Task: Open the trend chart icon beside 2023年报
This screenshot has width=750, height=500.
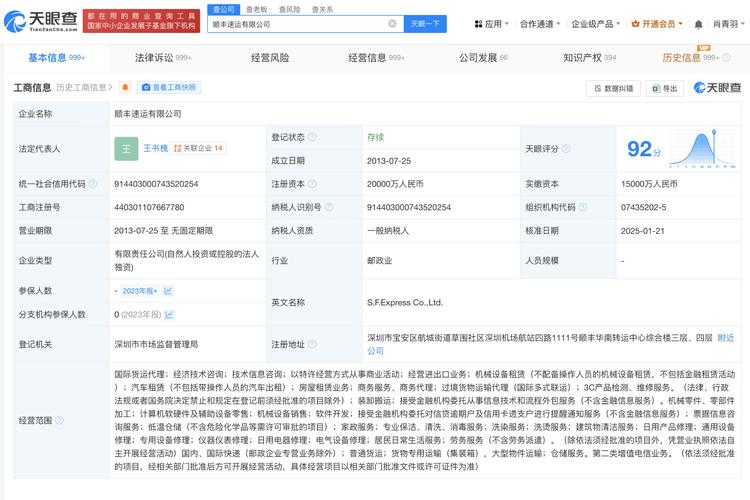Action: (x=168, y=291)
